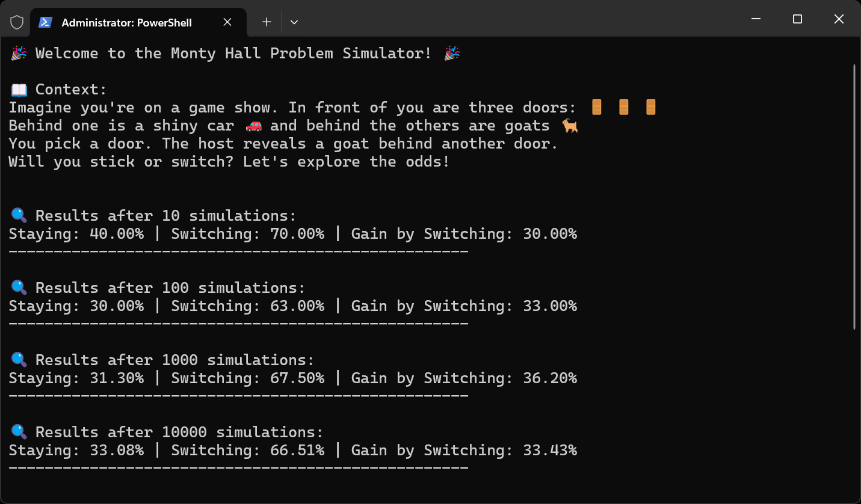Expand the new tab profile dropdown
The image size is (861, 504).
click(294, 22)
